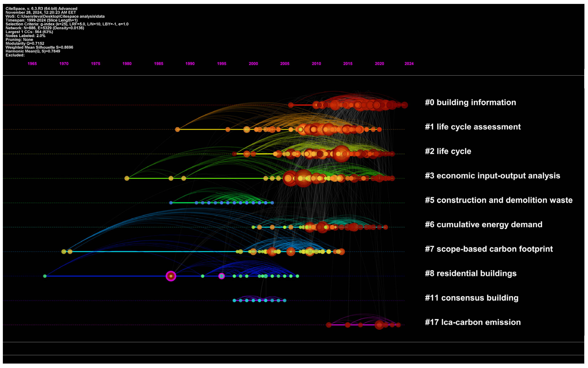Select the #1 life cycle assessment label
The height and width of the screenshot is (368, 588).
tap(473, 127)
